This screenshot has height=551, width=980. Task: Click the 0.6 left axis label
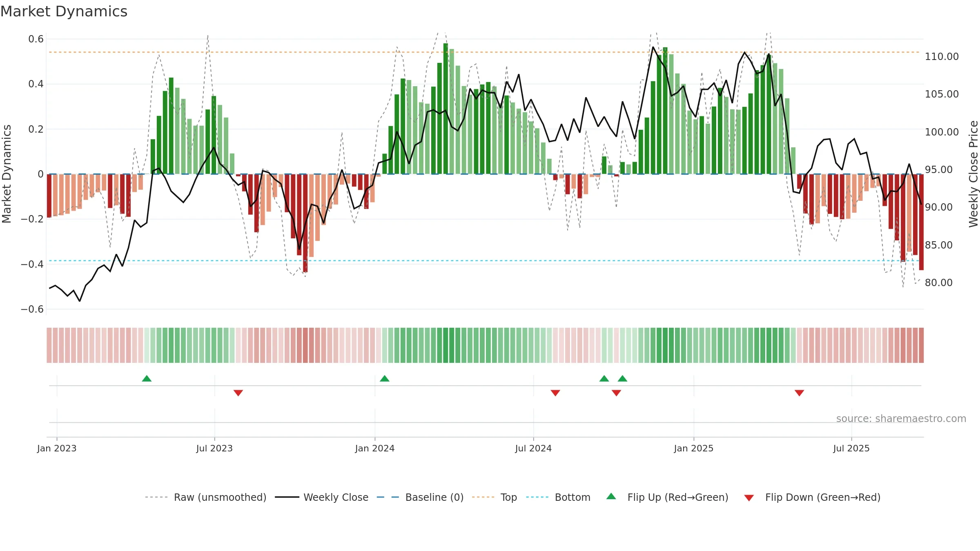click(36, 39)
